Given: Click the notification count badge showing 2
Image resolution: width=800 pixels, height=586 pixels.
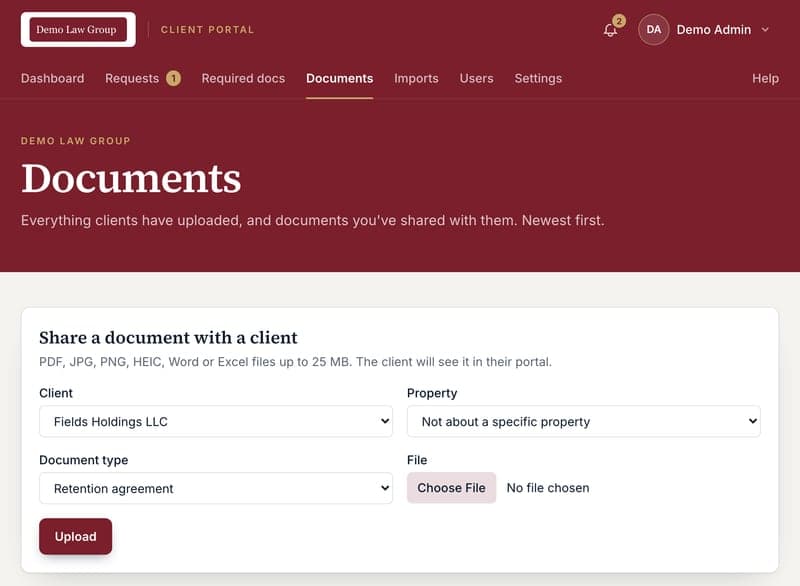Looking at the screenshot, I should click(x=619, y=21).
